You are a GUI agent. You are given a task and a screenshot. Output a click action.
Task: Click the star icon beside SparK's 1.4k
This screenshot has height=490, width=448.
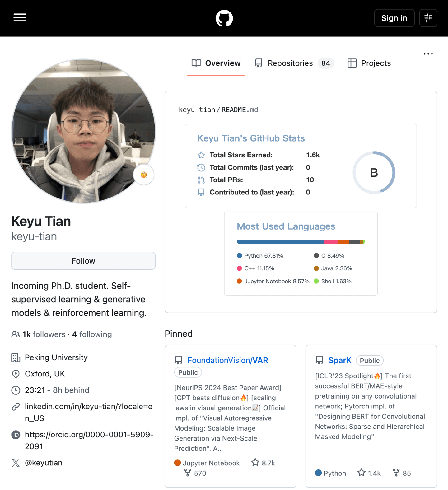point(361,473)
